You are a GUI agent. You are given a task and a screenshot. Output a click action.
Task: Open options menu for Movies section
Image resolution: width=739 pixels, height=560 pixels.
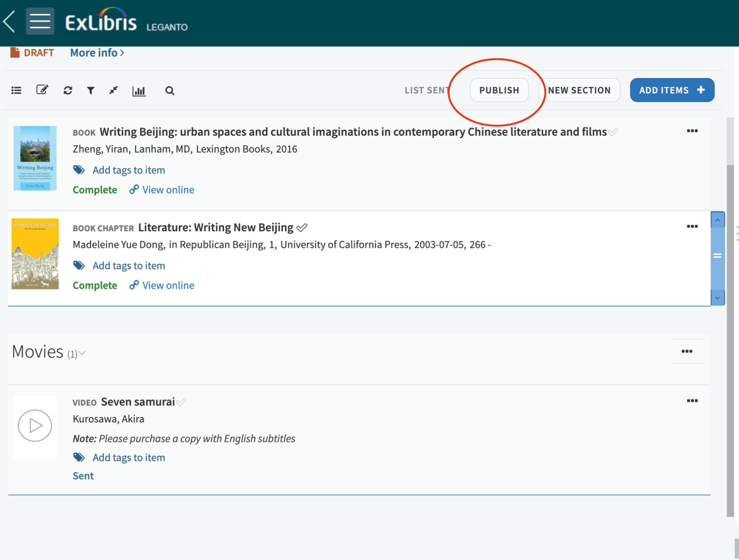click(687, 352)
